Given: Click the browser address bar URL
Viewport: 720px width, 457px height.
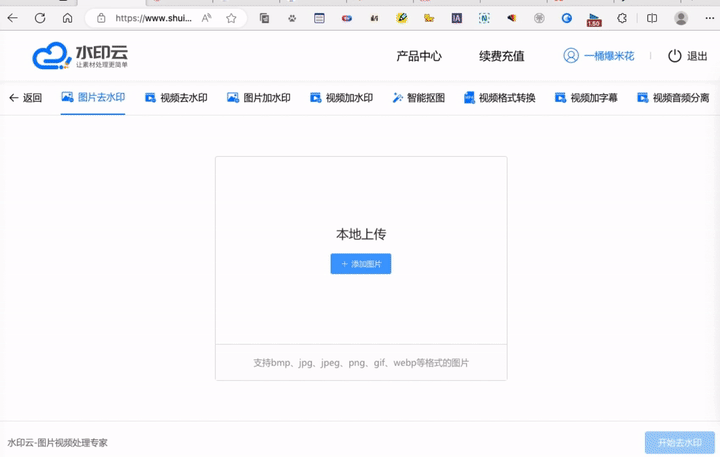Looking at the screenshot, I should (x=153, y=18).
